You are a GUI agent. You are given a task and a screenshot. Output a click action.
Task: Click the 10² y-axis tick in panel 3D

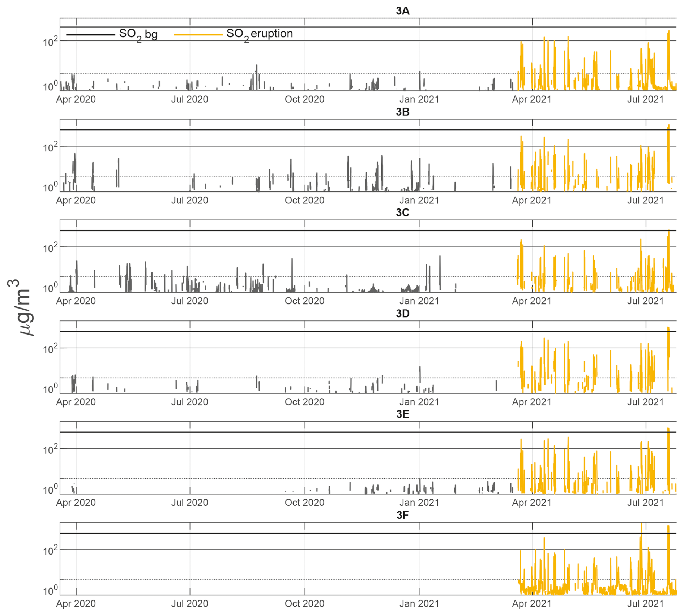[50, 349]
